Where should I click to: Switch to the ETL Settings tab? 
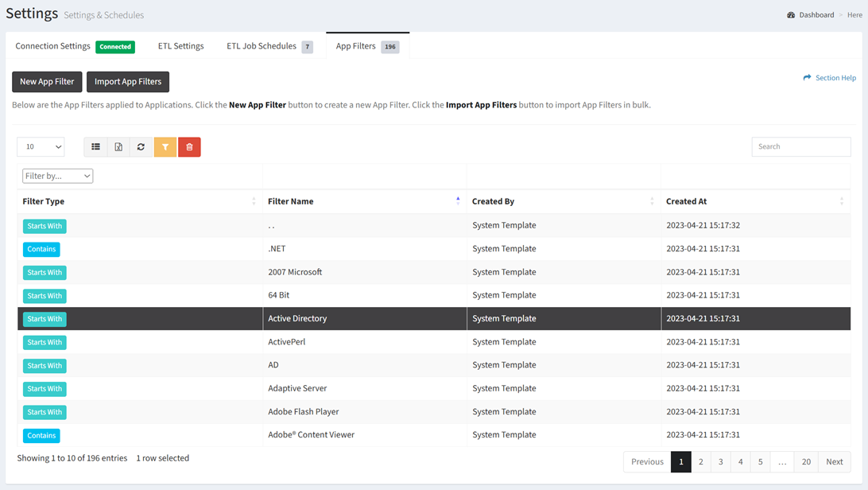[180, 46]
